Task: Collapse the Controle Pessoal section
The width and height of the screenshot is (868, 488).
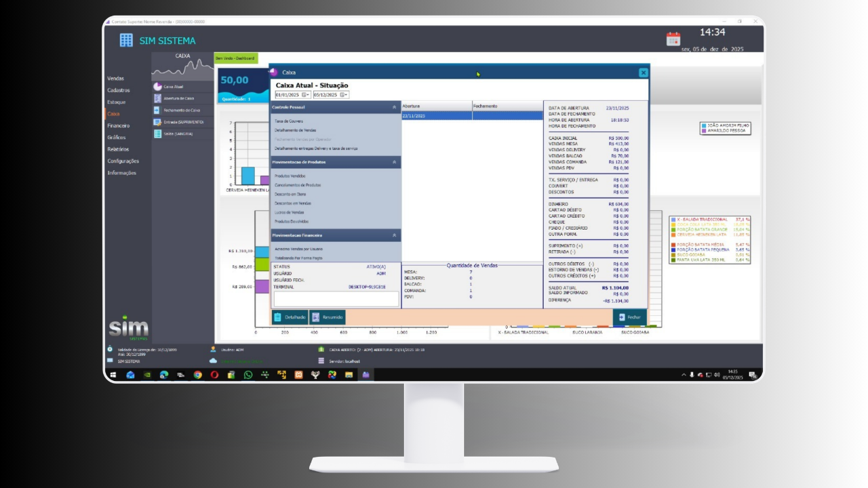Action: 394,107
